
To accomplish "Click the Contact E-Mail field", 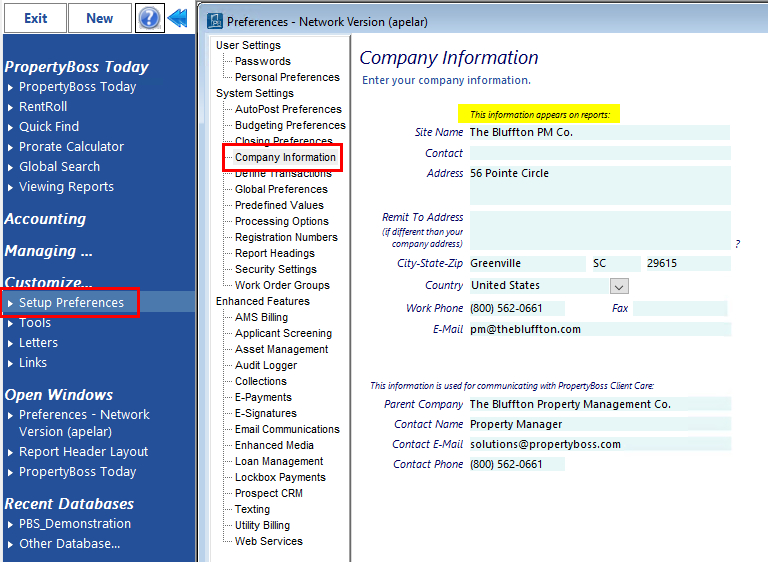I will tap(600, 444).
